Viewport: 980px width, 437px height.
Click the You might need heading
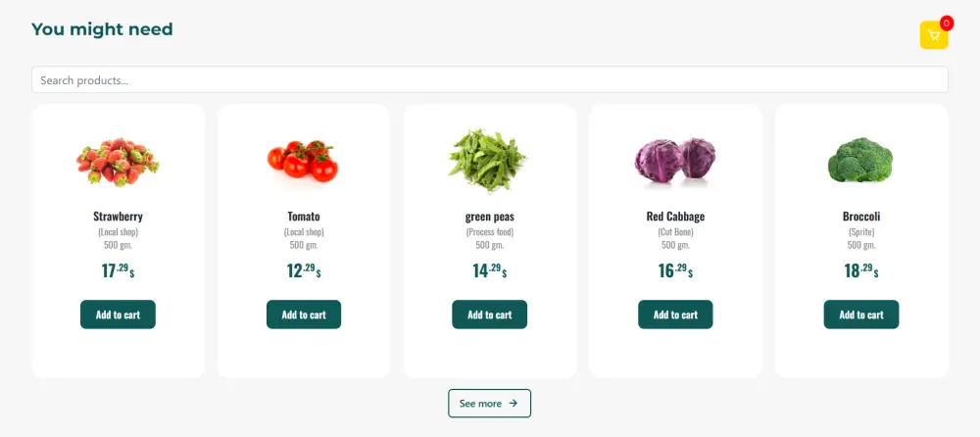(102, 29)
